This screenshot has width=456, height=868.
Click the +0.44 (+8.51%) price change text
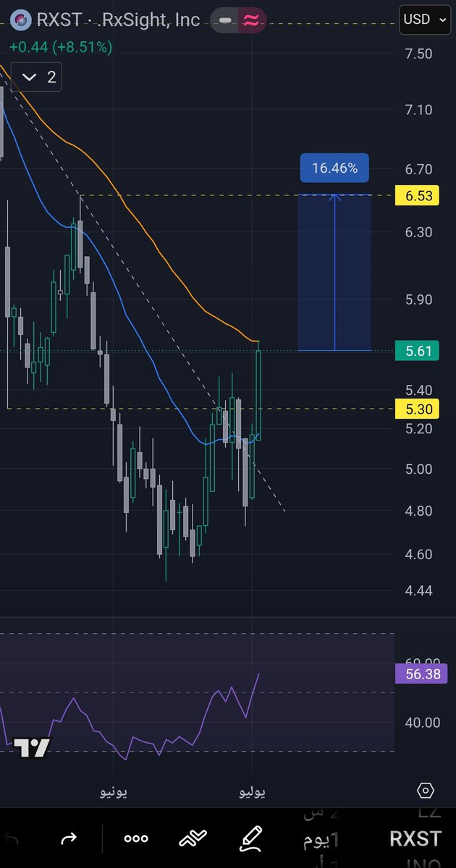[61, 48]
